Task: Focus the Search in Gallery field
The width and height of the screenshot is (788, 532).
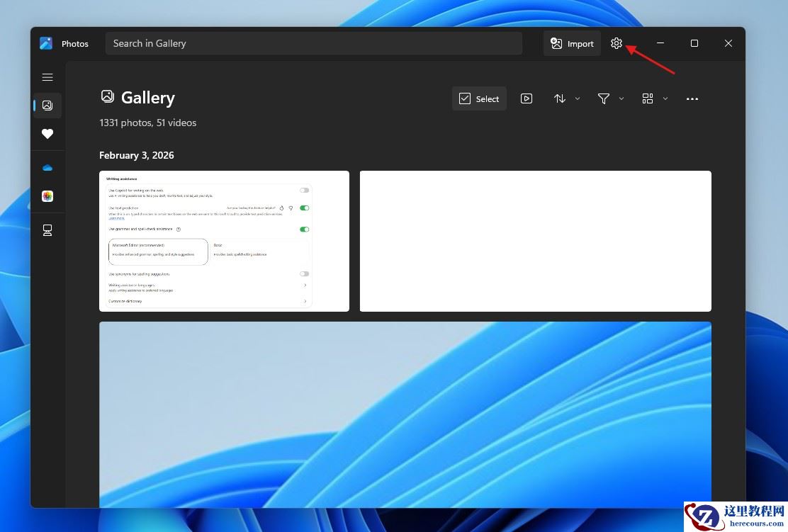Action: coord(314,43)
